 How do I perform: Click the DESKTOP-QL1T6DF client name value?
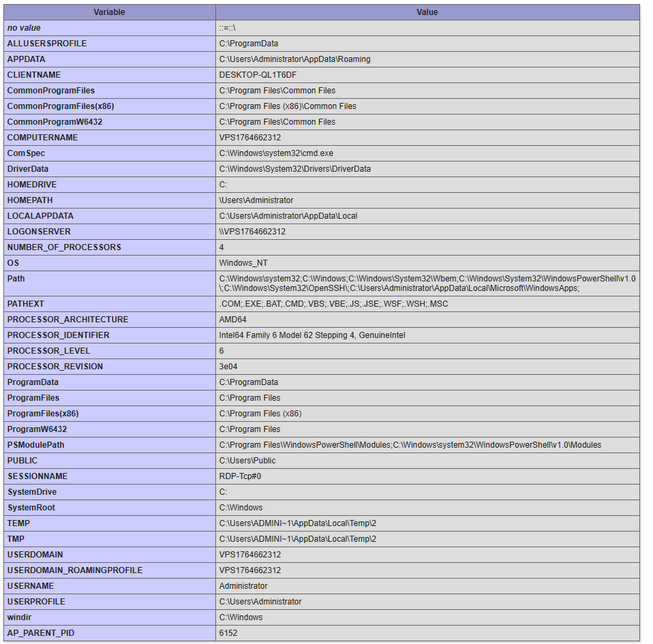(x=258, y=75)
